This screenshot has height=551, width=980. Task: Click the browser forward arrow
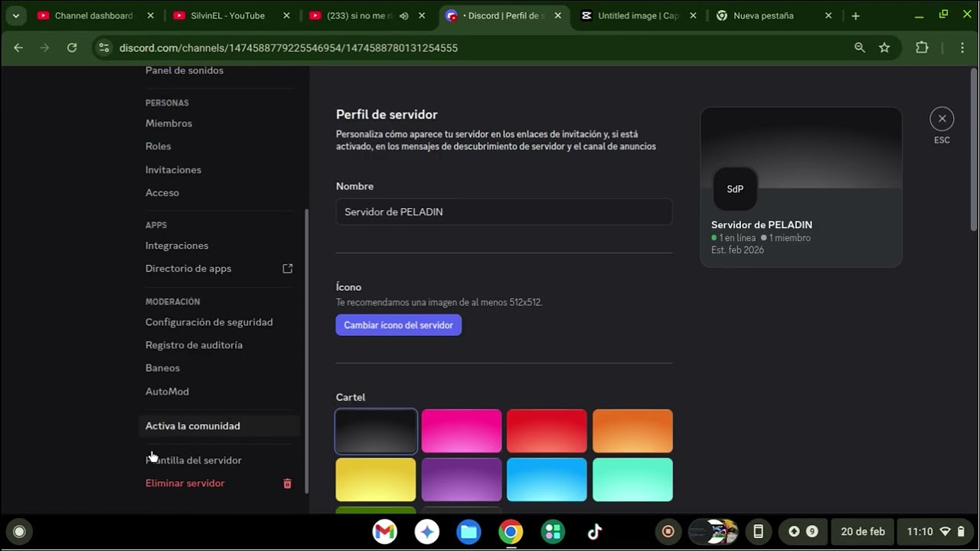point(44,47)
